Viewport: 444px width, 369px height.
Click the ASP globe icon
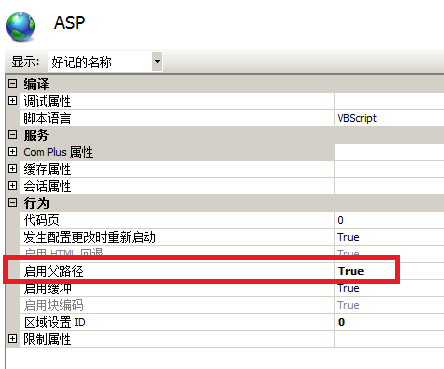click(20, 26)
